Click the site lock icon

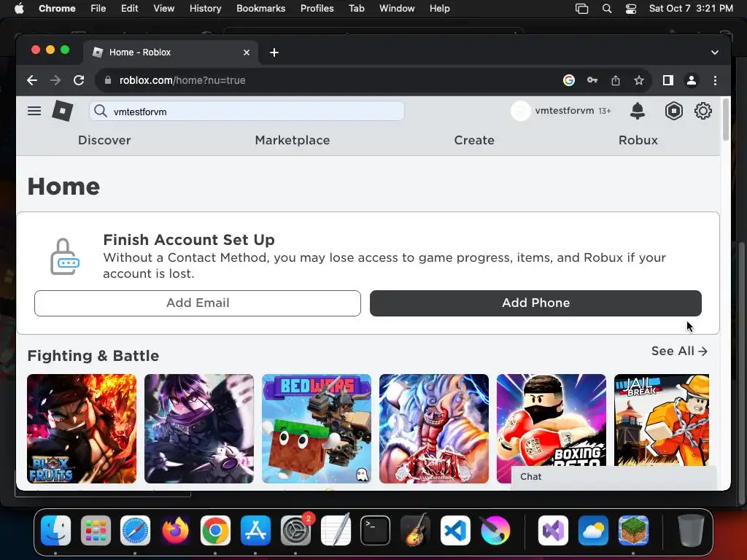pyautogui.click(x=108, y=80)
